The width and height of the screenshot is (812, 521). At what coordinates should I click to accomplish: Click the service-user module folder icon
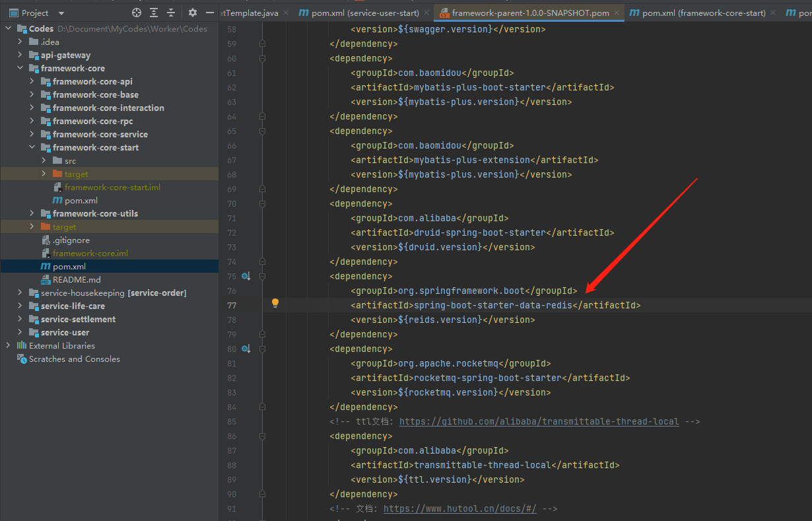coord(34,332)
